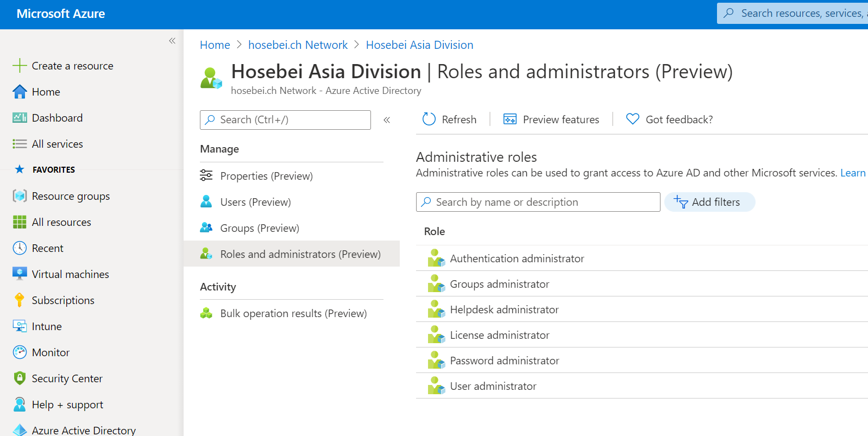868x436 pixels.
Task: Click the Favorites star icon
Action: 20,169
